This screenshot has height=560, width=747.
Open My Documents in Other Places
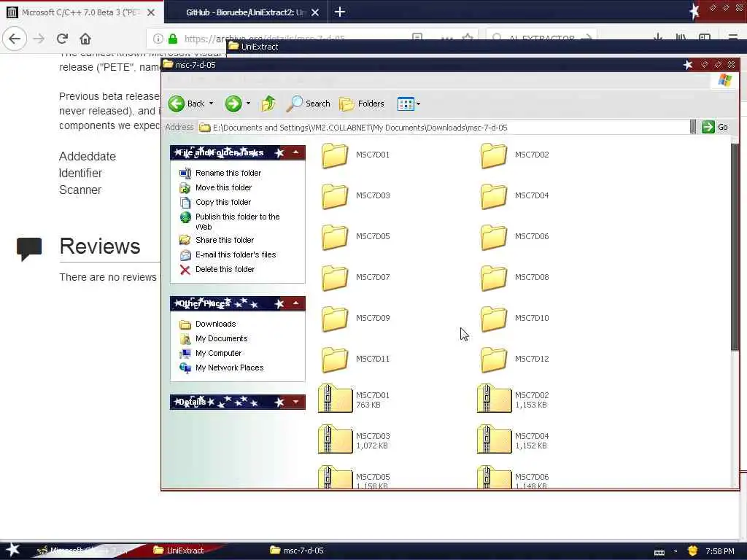(x=221, y=338)
